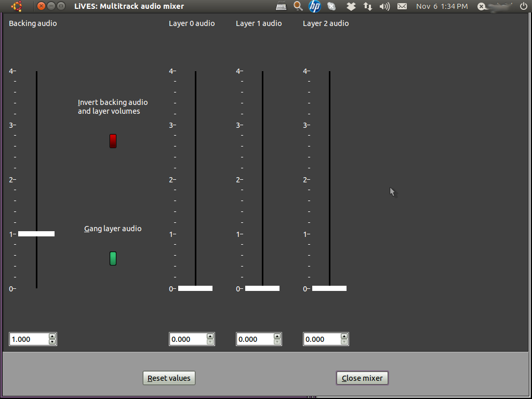Open the clock date and time menu
The width and height of the screenshot is (532, 399).
442,6
